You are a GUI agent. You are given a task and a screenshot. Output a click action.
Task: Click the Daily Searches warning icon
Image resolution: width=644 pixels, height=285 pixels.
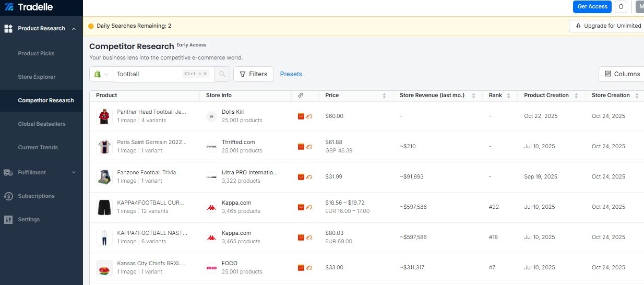pyautogui.click(x=91, y=26)
